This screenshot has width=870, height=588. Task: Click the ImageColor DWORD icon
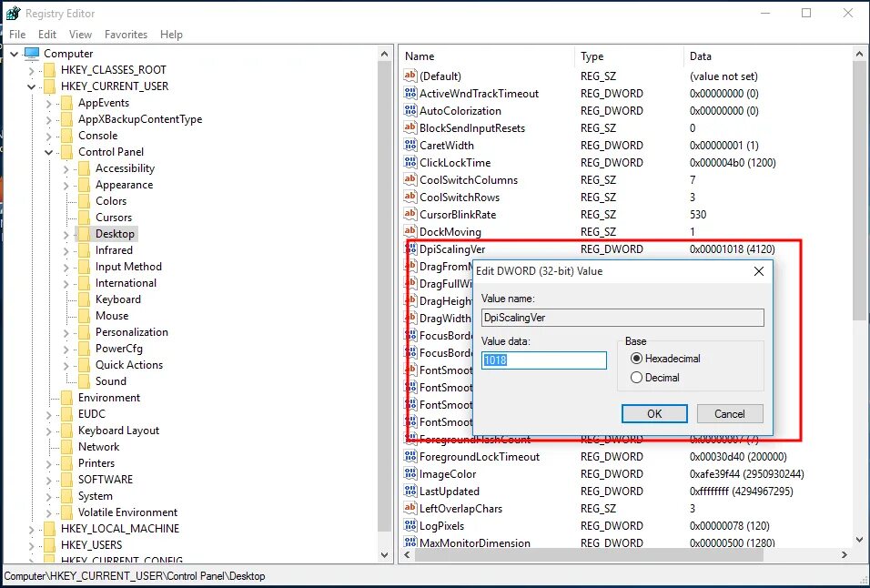tap(410, 473)
